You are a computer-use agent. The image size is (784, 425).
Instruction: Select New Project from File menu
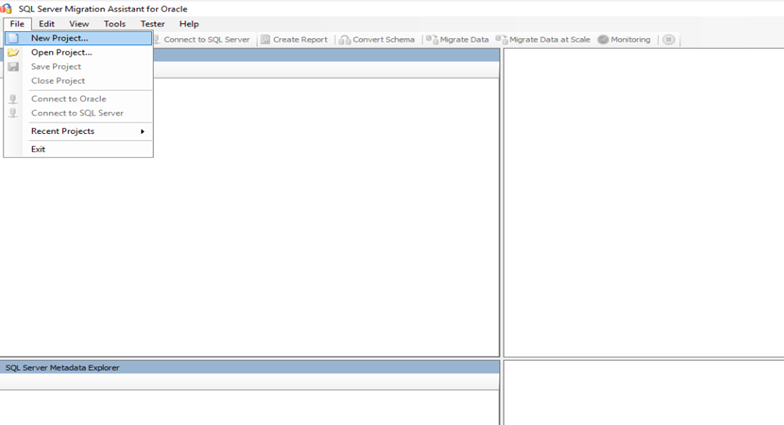point(78,38)
